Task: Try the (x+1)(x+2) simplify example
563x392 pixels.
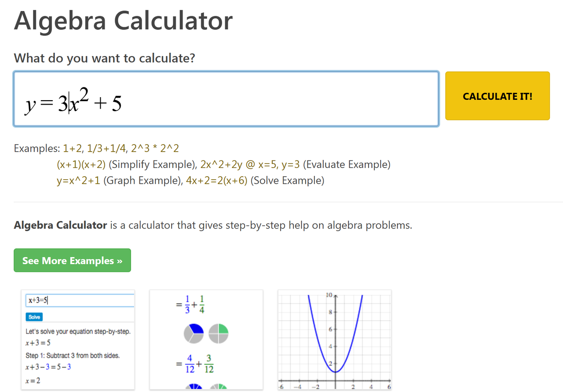Action: click(x=81, y=164)
